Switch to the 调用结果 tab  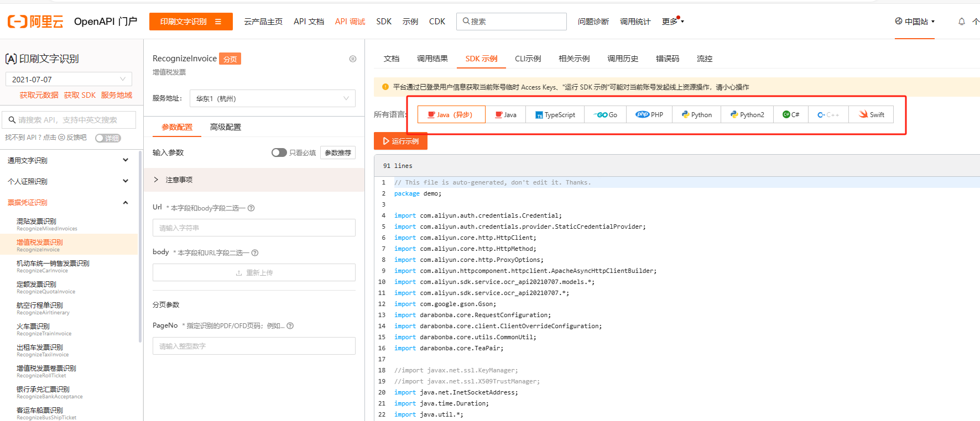(x=432, y=59)
